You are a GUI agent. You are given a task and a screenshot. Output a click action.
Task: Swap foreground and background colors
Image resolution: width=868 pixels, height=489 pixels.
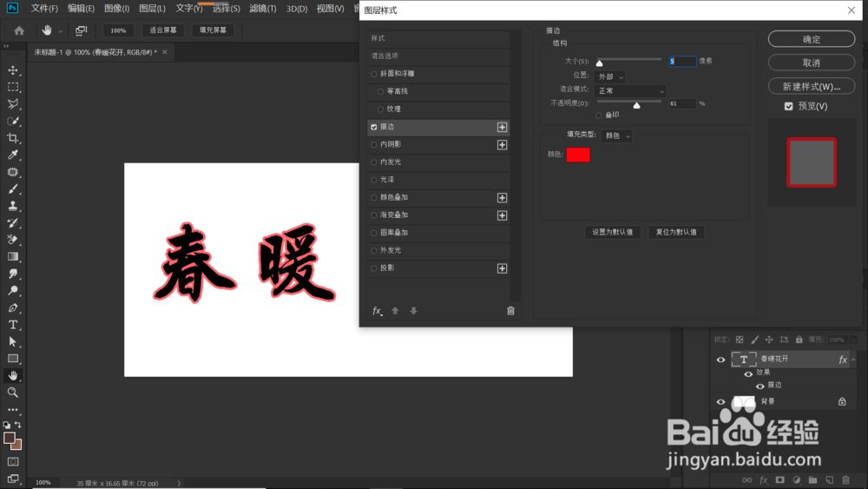coord(17,425)
